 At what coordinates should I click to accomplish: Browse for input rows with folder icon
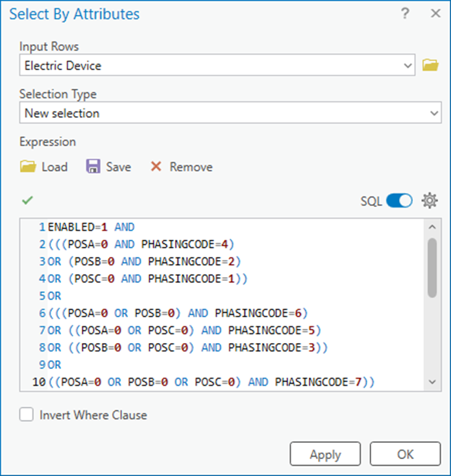[x=430, y=65]
